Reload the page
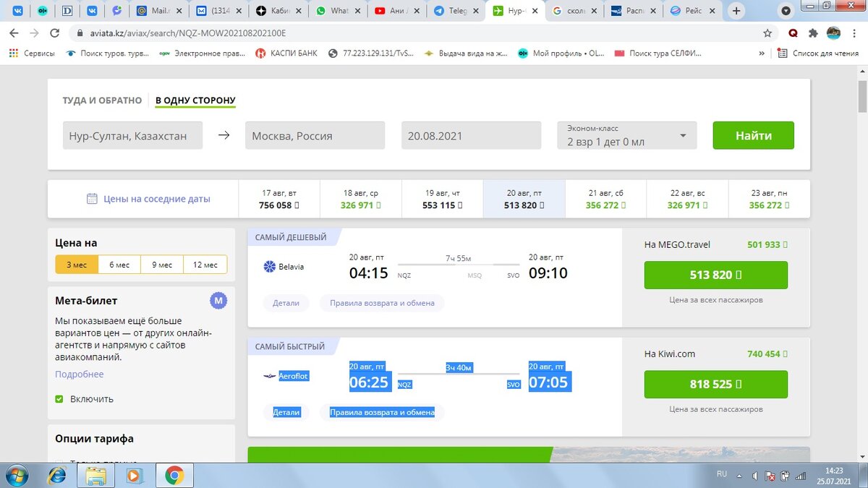This screenshot has width=868, height=488. tap(54, 33)
